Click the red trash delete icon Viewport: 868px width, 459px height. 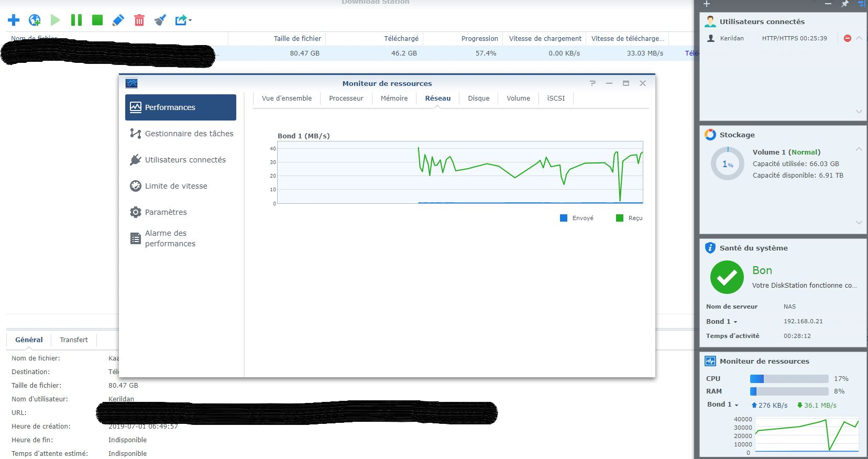(x=139, y=20)
